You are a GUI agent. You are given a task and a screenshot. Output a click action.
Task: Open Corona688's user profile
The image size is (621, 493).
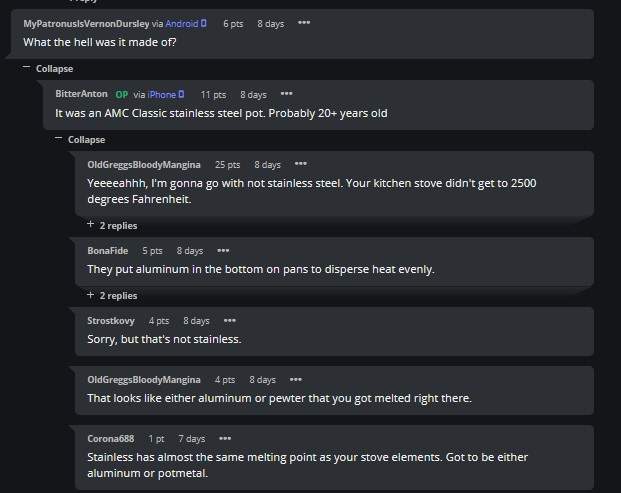click(x=110, y=438)
